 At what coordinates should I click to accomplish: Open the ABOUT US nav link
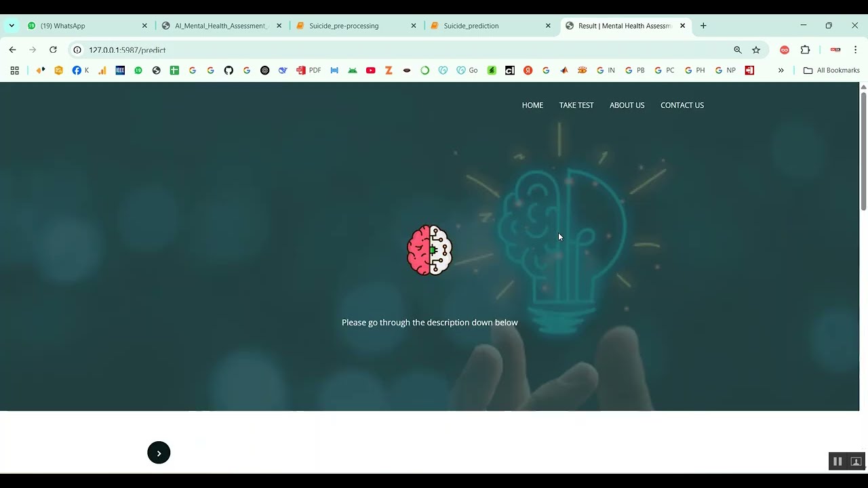click(627, 105)
